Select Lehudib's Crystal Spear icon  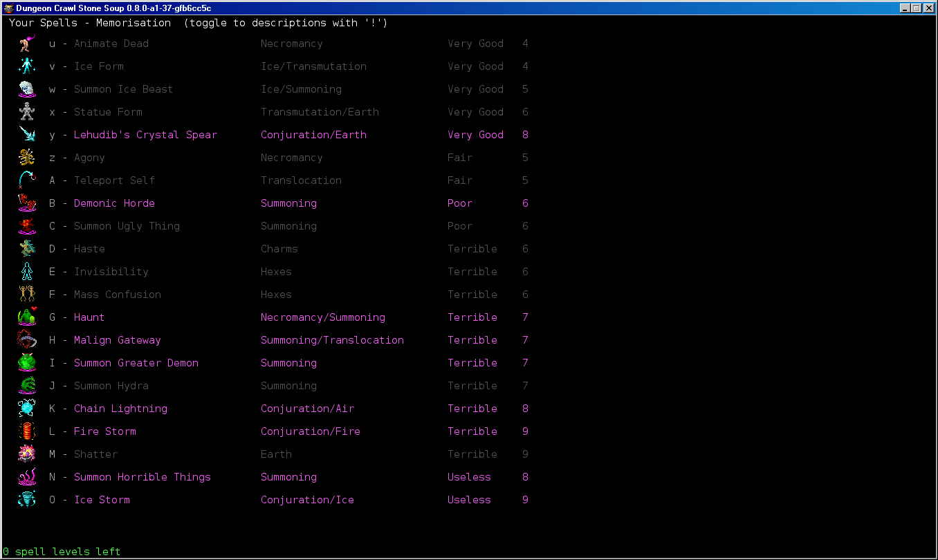[x=27, y=135]
